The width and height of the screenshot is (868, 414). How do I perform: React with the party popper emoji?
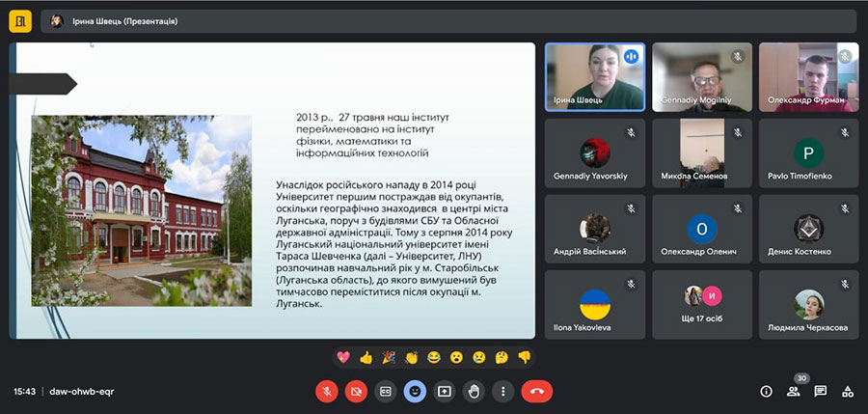coord(389,357)
